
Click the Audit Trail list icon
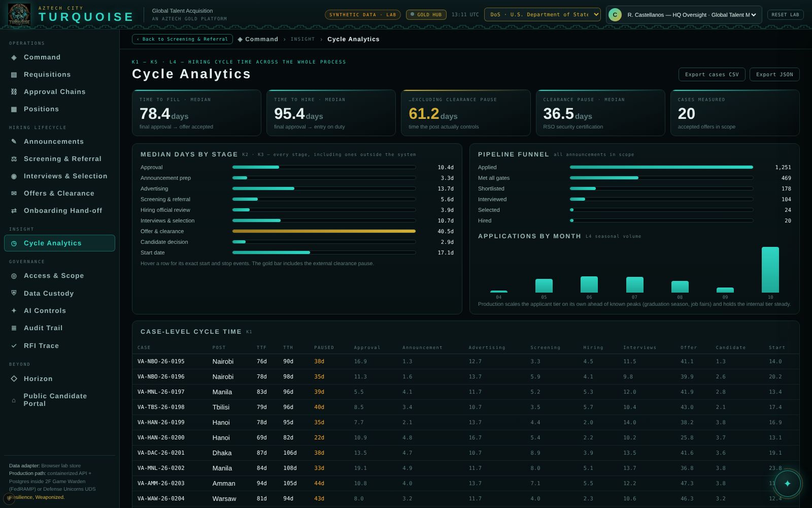tap(14, 328)
